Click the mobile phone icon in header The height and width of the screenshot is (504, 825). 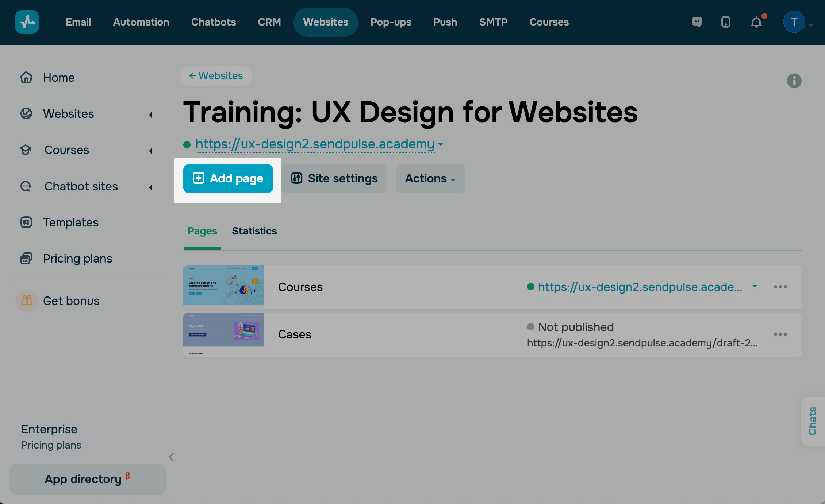[726, 22]
